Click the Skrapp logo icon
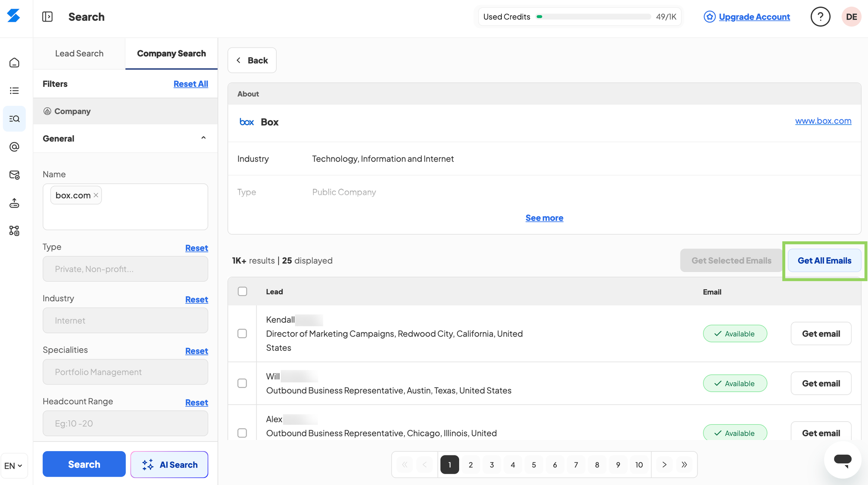 [14, 16]
